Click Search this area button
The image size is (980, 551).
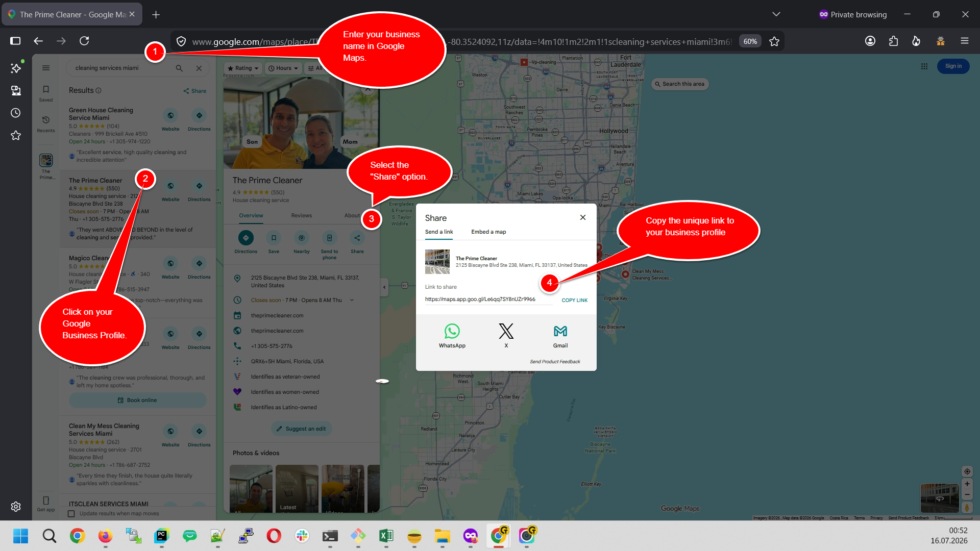click(x=679, y=84)
